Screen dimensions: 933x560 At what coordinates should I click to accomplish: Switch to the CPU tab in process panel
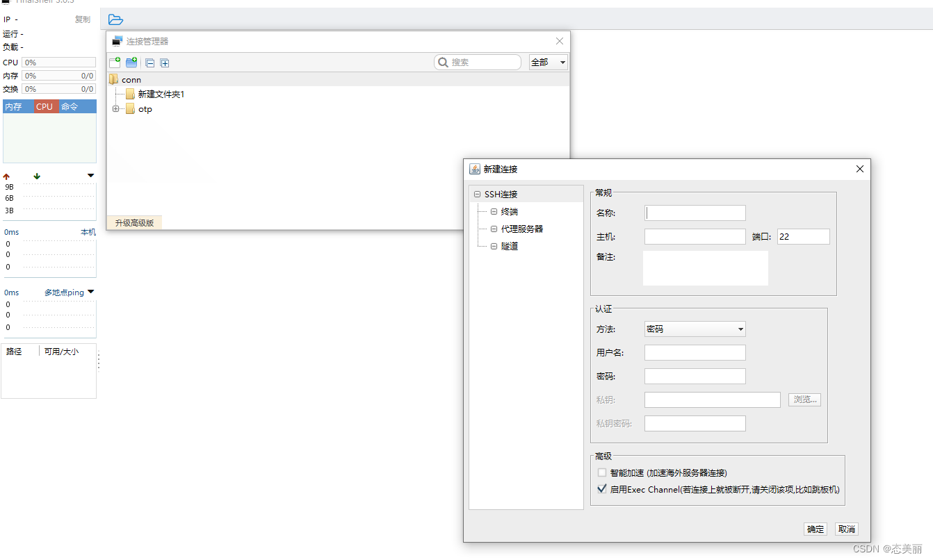click(x=46, y=106)
